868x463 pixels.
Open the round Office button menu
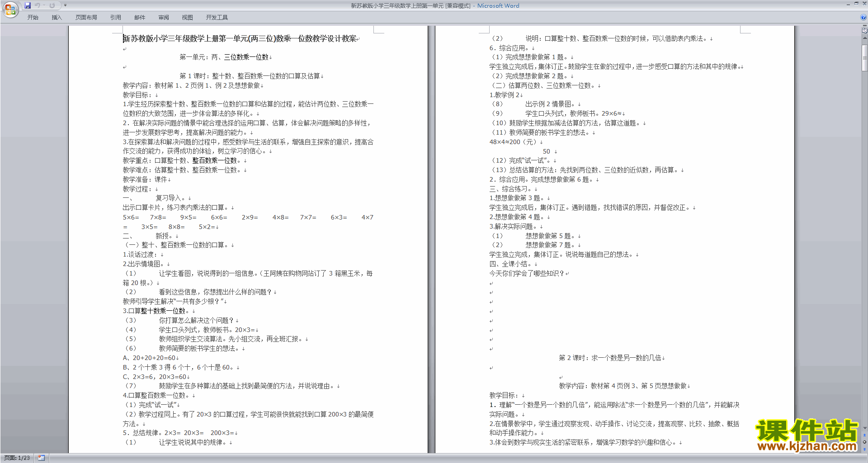coord(10,9)
